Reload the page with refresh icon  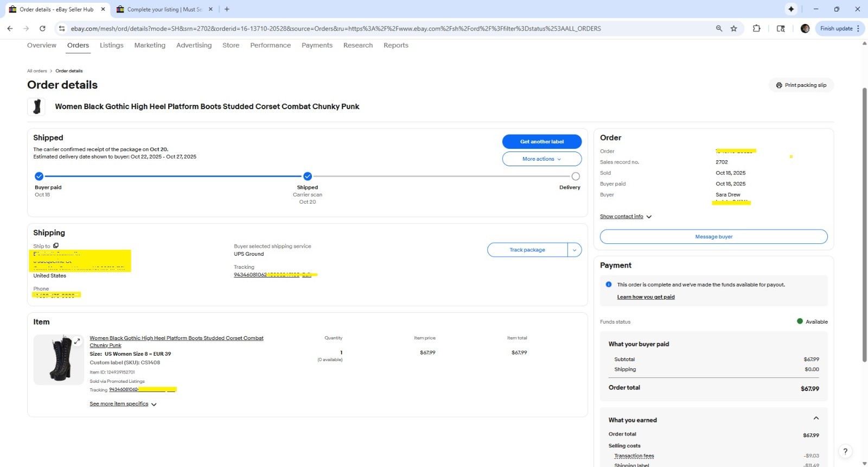pyautogui.click(x=42, y=28)
